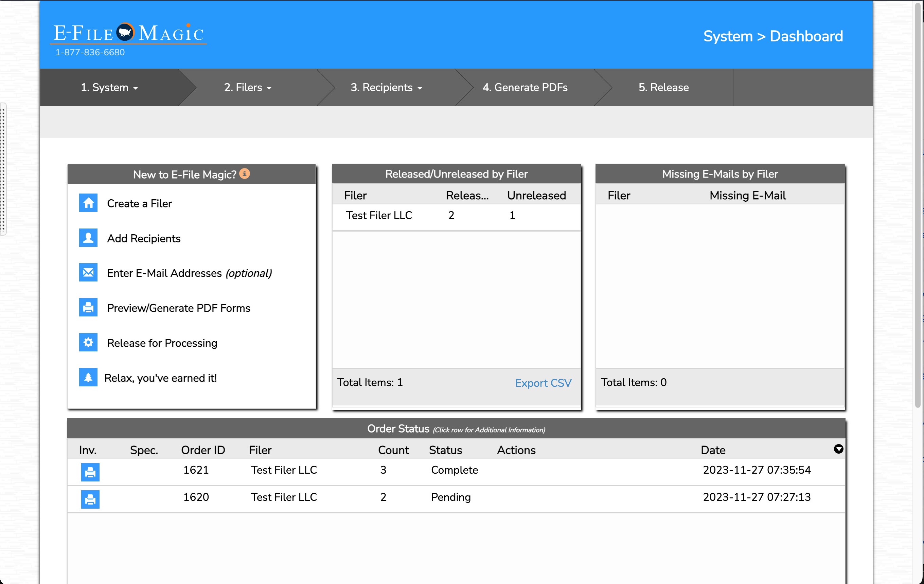Click the tree icon beside Relax text
The image size is (924, 584).
click(x=88, y=377)
